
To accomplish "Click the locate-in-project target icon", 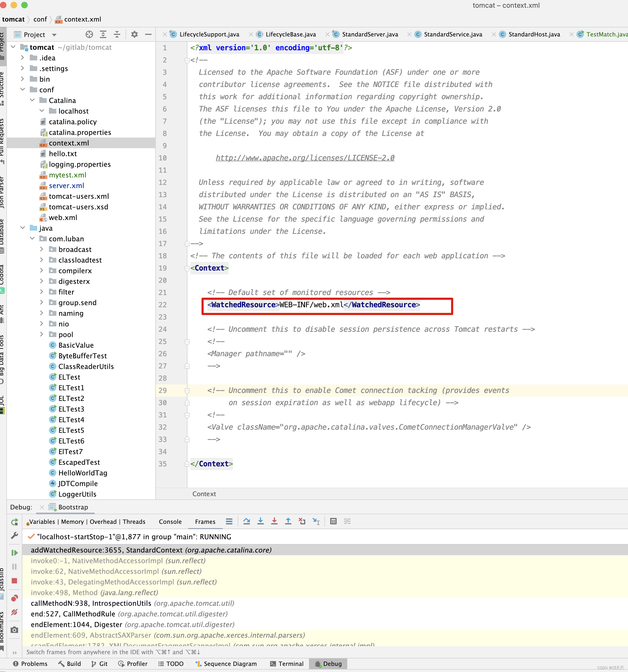I will tap(89, 34).
